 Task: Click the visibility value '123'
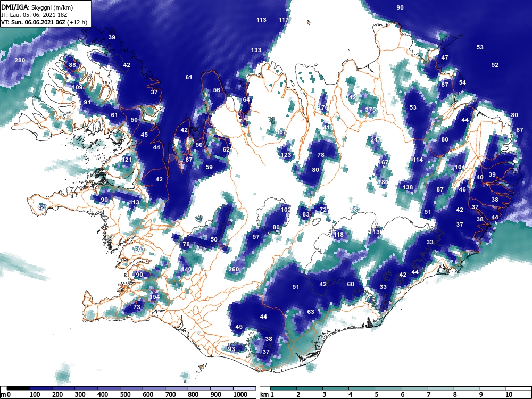point(286,155)
